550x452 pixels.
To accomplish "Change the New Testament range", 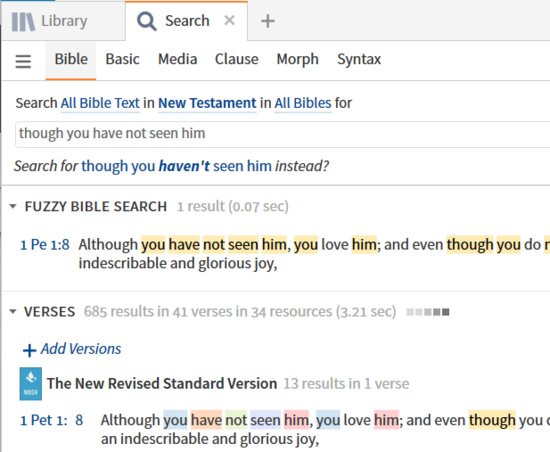I will [207, 103].
